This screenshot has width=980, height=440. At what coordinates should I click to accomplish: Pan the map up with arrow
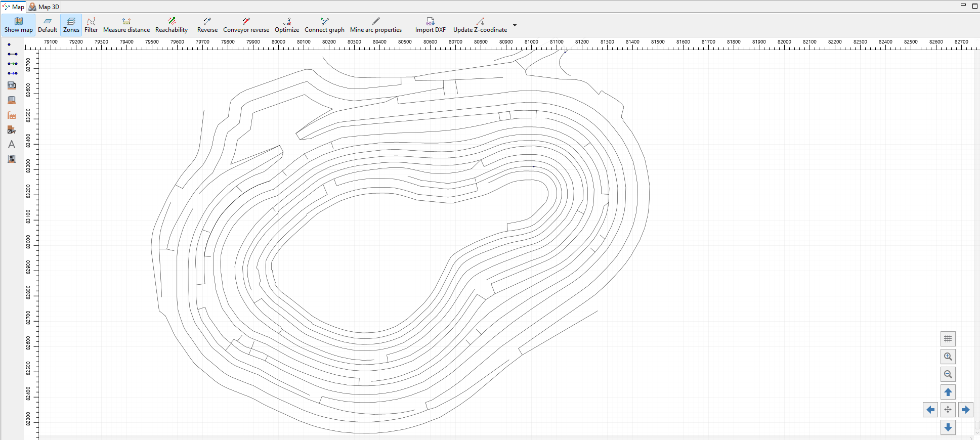point(948,392)
